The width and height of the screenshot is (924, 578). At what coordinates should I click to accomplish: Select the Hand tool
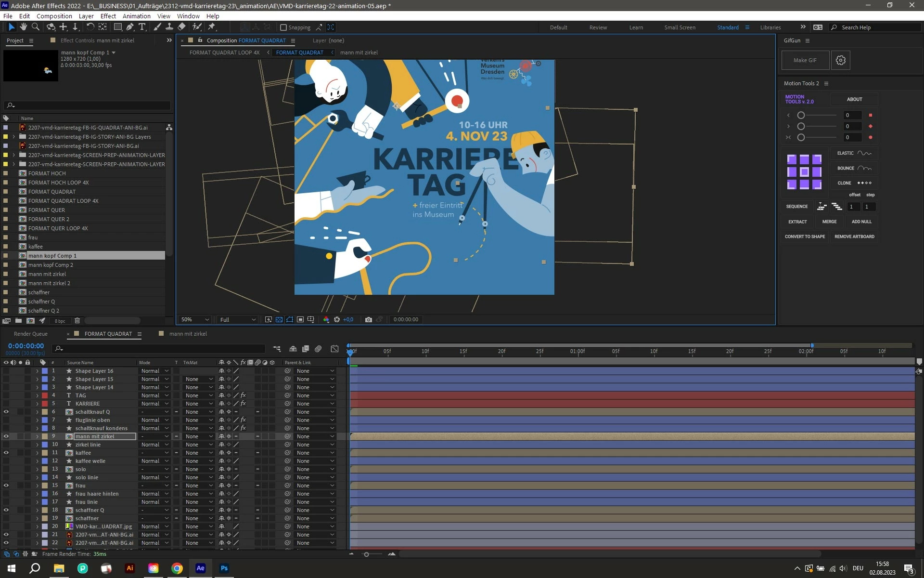pyautogui.click(x=23, y=27)
